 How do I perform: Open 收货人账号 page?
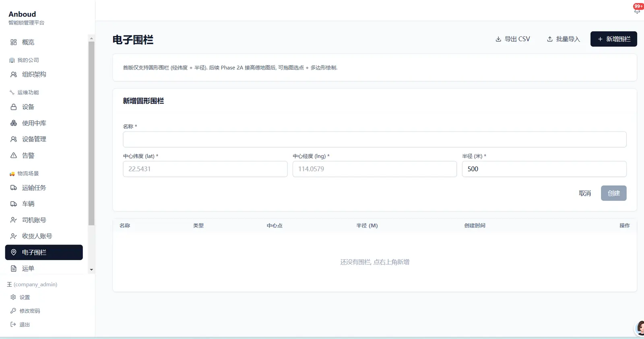coord(44,236)
